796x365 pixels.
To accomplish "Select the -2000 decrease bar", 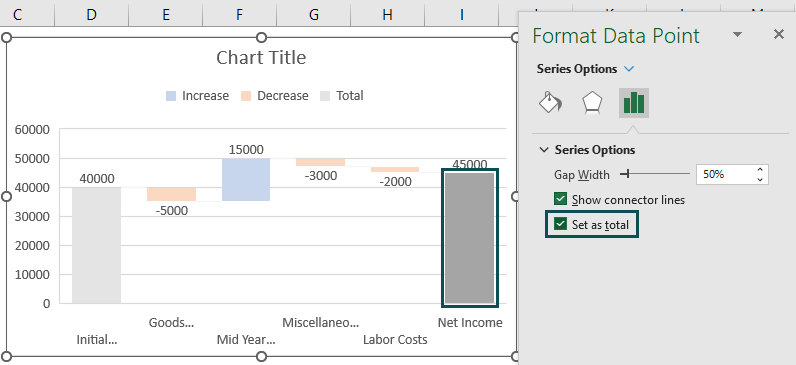I will coord(395,170).
